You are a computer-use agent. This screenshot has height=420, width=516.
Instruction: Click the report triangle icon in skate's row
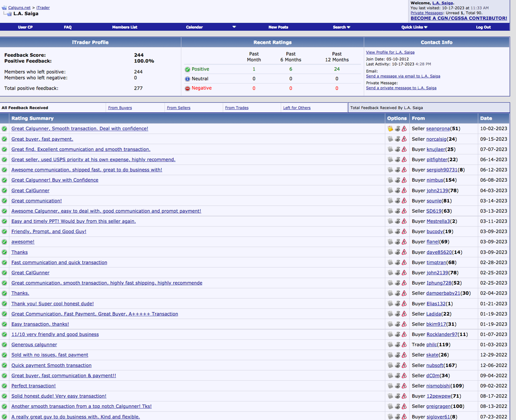tap(404, 355)
